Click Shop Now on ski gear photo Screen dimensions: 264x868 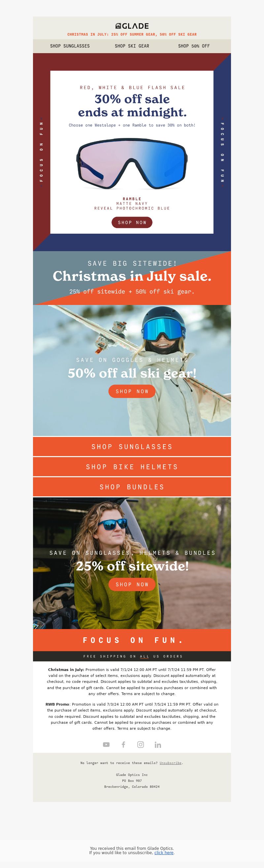(x=132, y=391)
